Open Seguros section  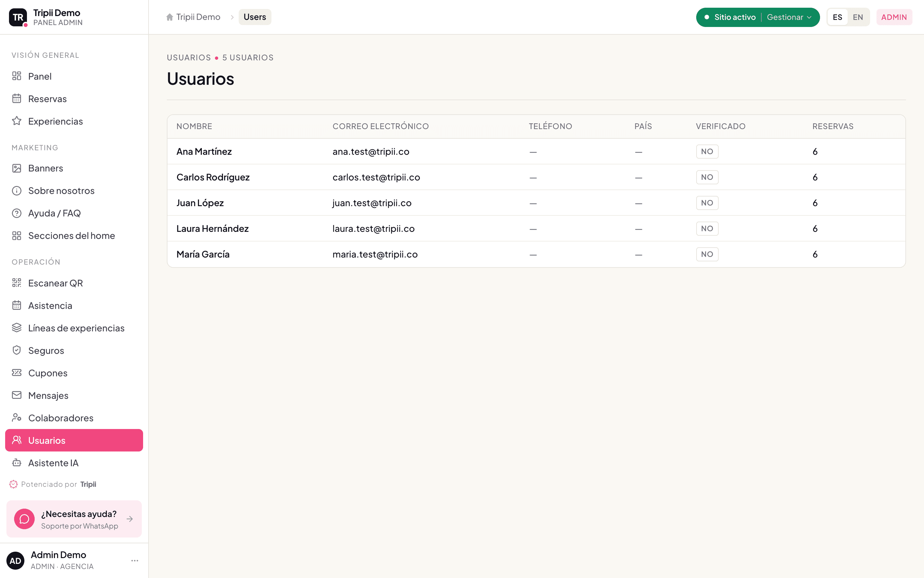tap(74, 351)
